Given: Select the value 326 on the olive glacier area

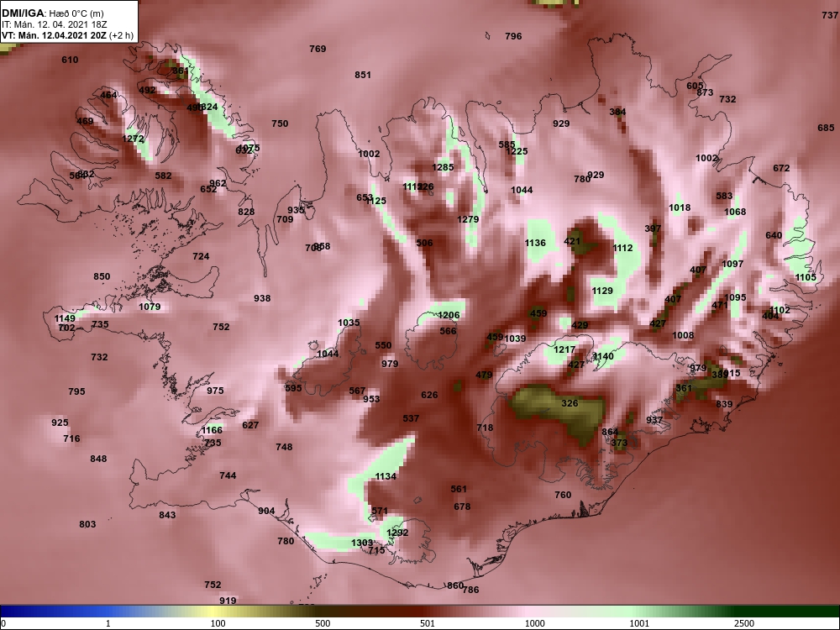Looking at the screenshot, I should tap(570, 403).
